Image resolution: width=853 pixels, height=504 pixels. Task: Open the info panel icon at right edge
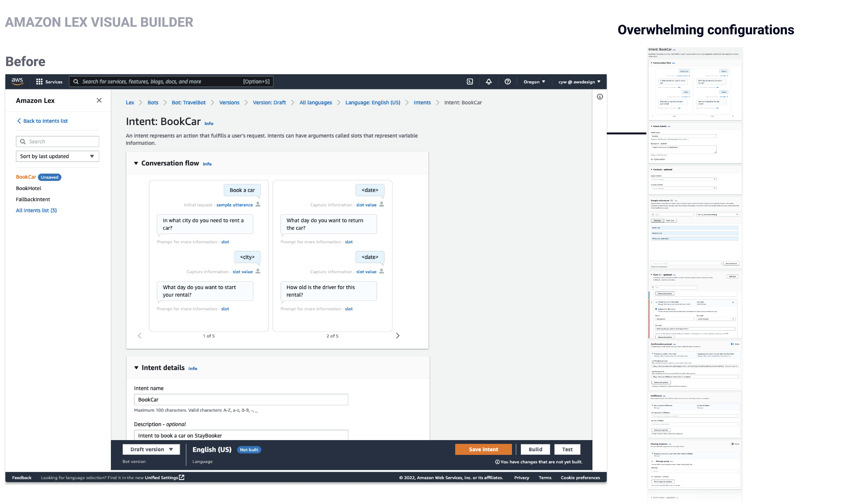(600, 97)
